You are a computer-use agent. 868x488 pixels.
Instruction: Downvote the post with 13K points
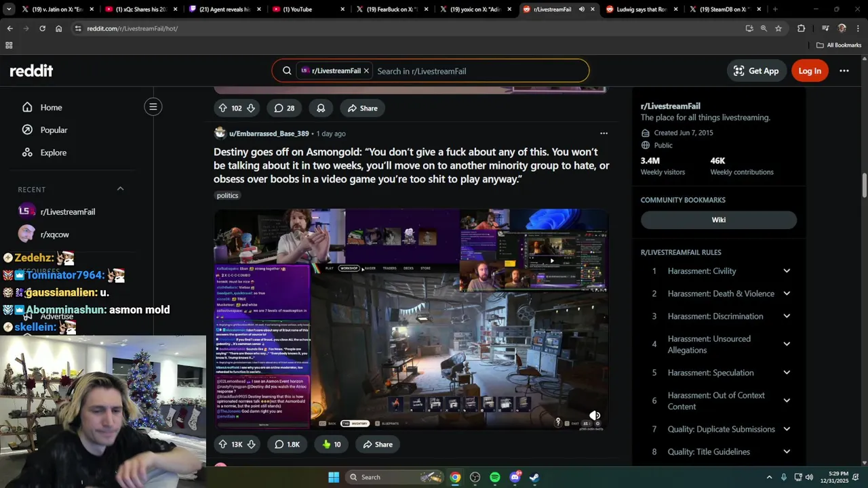point(251,444)
